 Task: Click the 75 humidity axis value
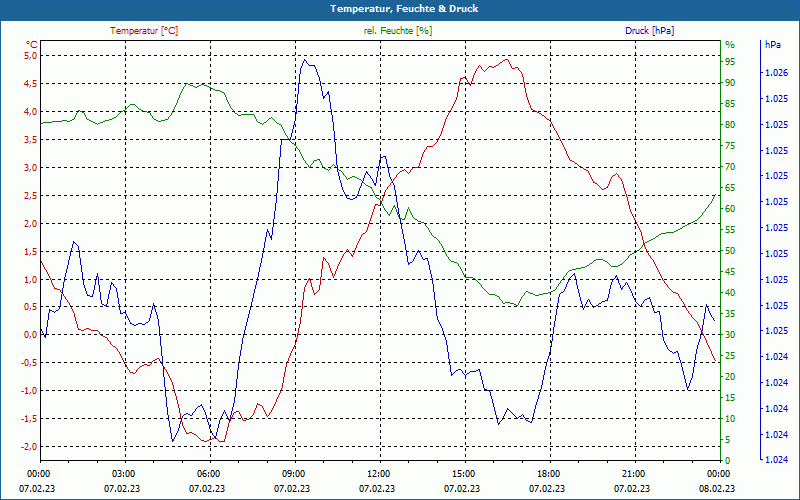[730, 146]
